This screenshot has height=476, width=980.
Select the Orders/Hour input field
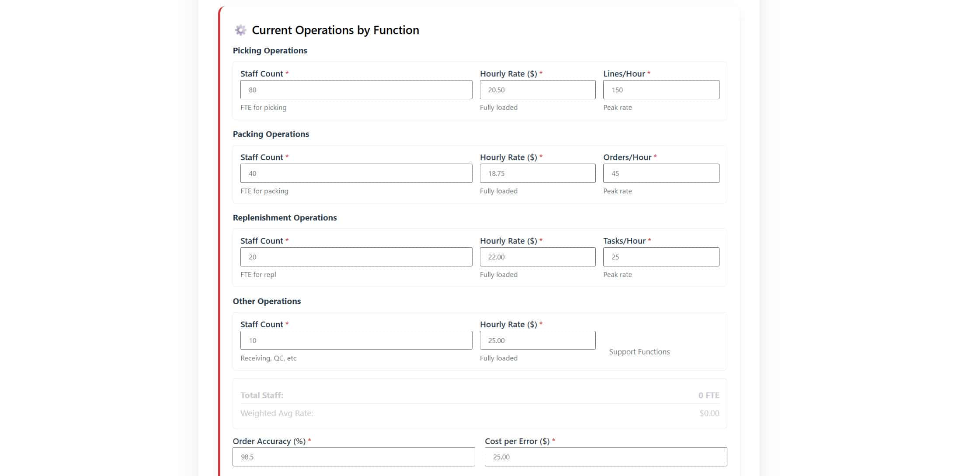(660, 173)
